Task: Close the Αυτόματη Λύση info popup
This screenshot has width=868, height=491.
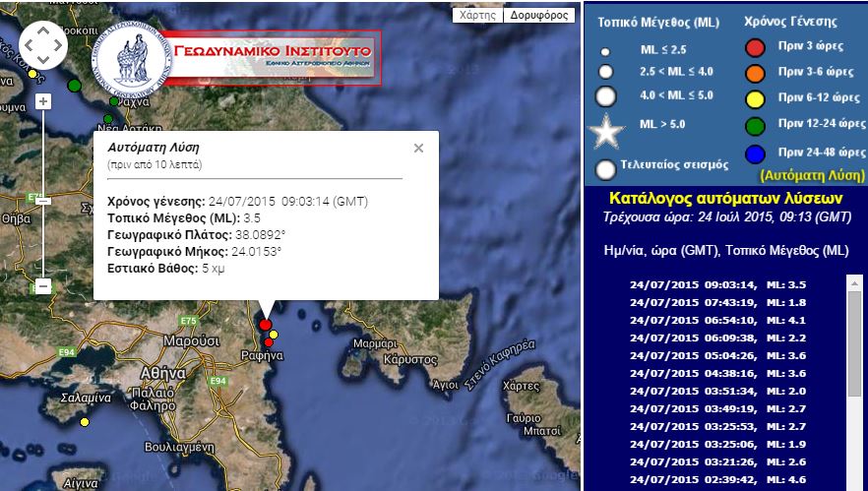Action: (x=418, y=148)
